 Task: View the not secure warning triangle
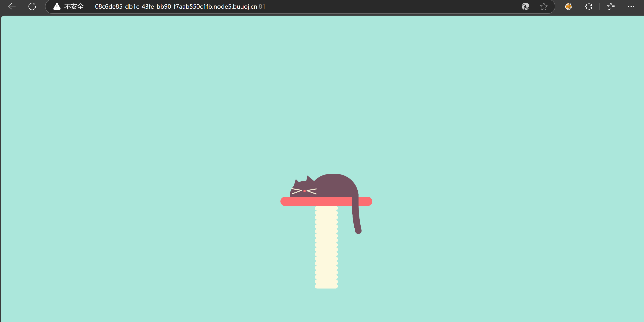[57, 6]
